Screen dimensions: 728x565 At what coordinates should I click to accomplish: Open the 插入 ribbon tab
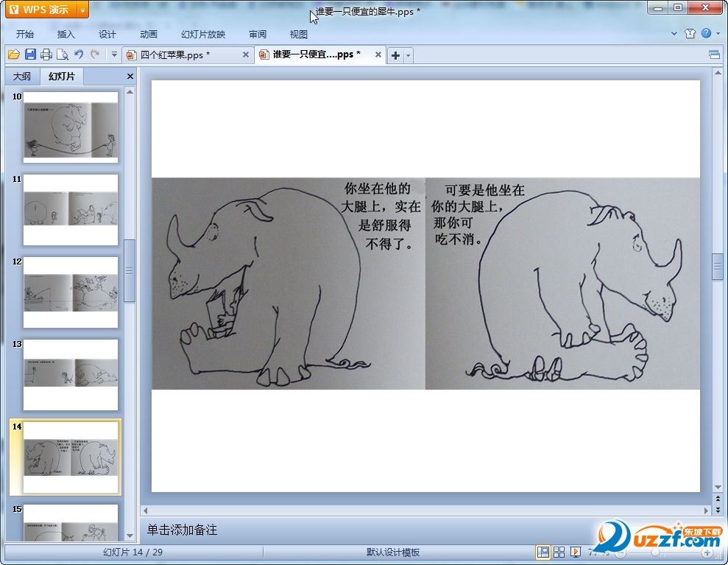(x=66, y=35)
